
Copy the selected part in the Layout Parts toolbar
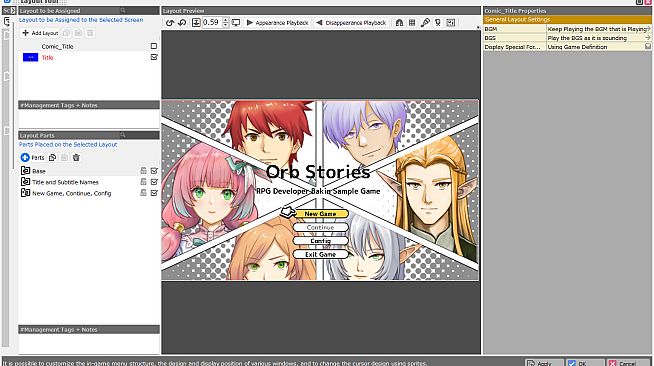point(52,157)
